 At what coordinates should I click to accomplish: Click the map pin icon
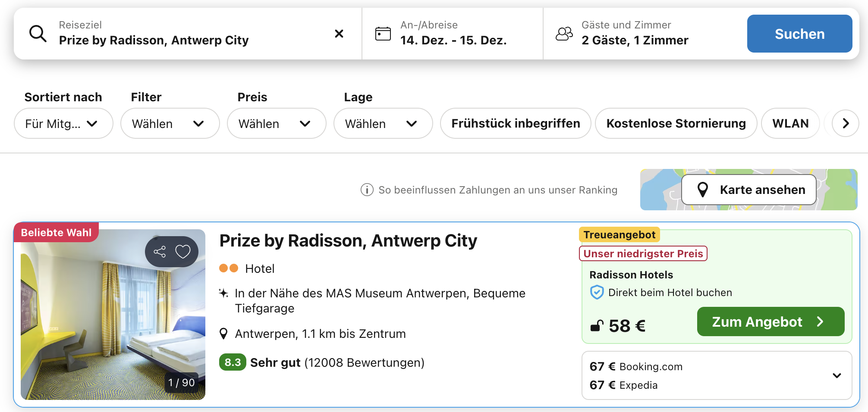click(703, 190)
